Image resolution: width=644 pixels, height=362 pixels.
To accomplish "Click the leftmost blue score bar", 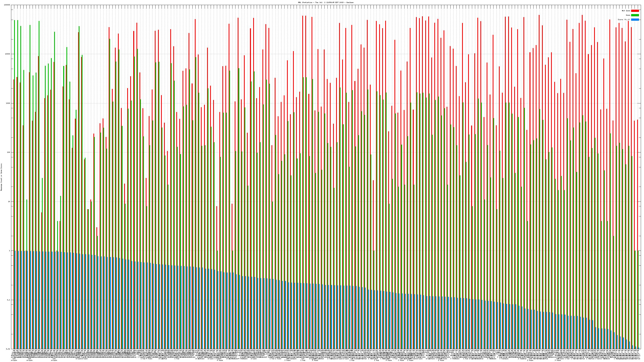I will click(15, 300).
